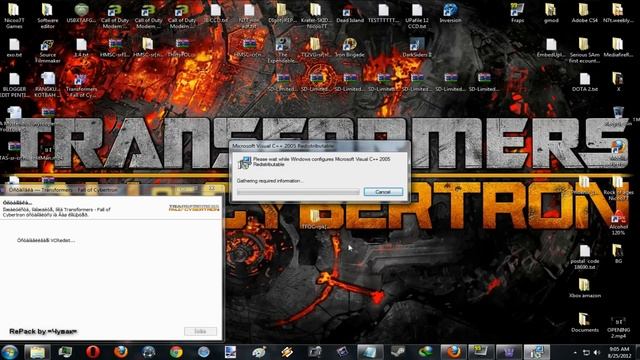Switch to the purple Transformers taskbar item
This screenshot has width=640, height=360.
508,352
